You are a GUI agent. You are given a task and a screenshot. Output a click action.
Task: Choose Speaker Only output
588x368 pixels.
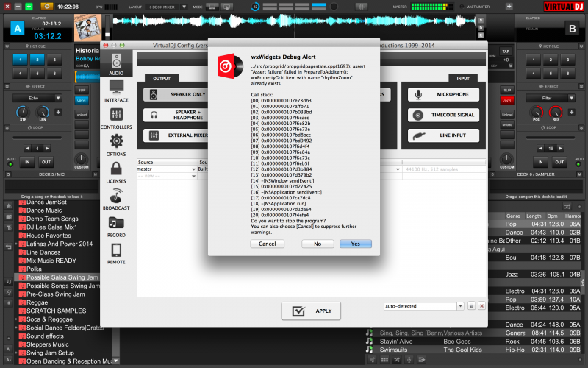(x=176, y=95)
